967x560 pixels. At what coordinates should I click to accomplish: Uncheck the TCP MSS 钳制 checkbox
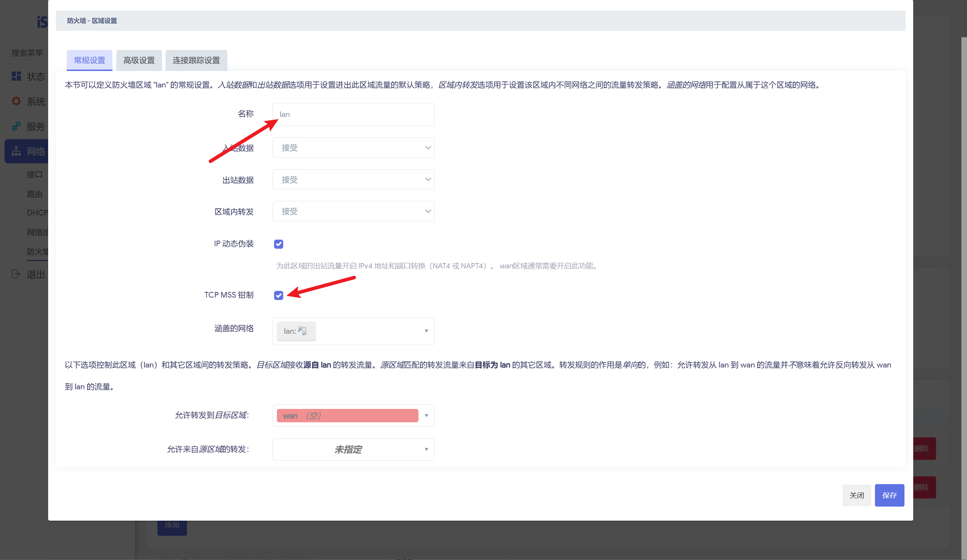point(279,295)
